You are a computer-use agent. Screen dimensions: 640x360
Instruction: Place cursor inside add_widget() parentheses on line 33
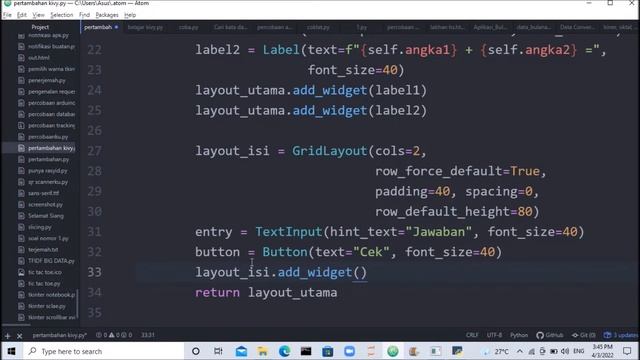point(360,273)
